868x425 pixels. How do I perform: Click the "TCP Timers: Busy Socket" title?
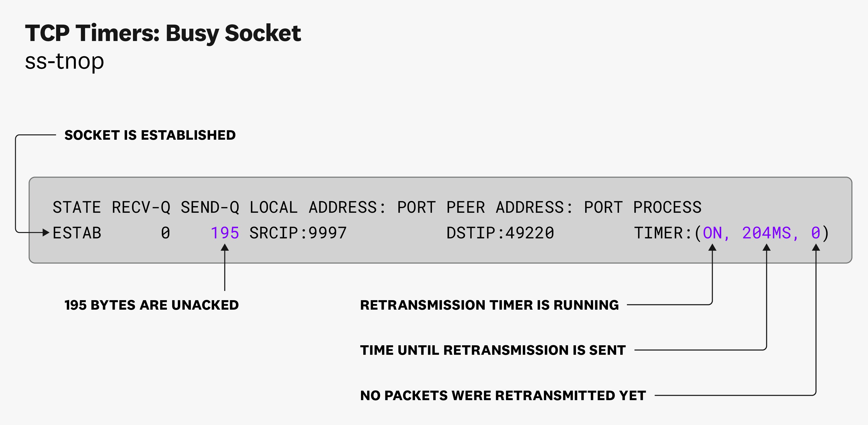click(163, 34)
